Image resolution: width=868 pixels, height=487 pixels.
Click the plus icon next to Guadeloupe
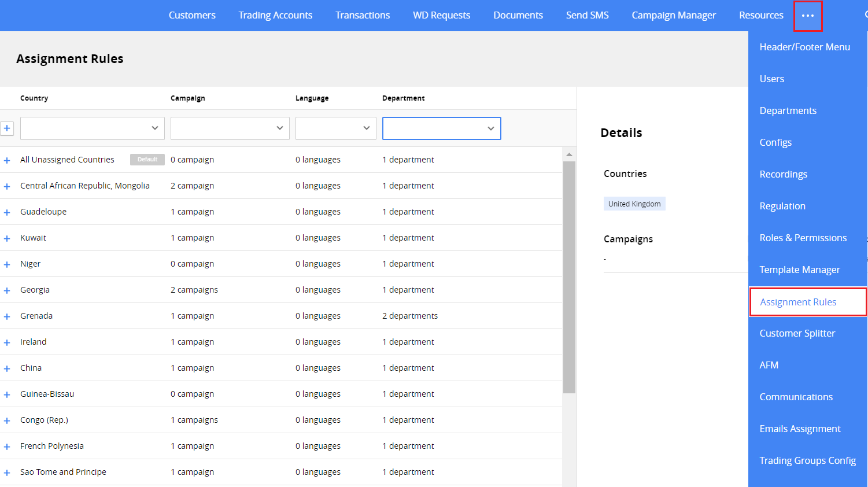click(x=7, y=211)
